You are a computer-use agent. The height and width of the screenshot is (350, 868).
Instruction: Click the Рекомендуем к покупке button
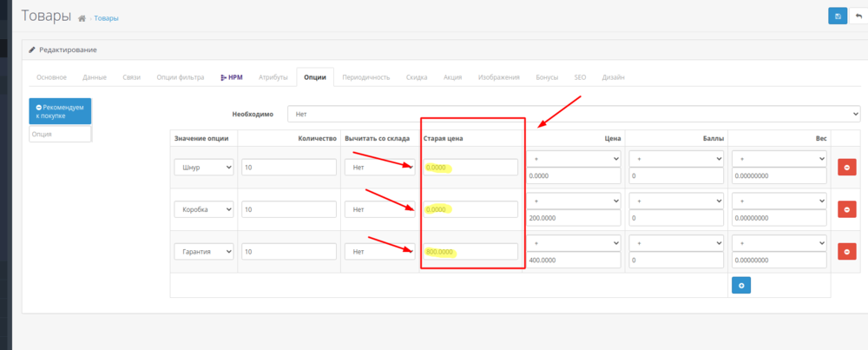point(60,110)
